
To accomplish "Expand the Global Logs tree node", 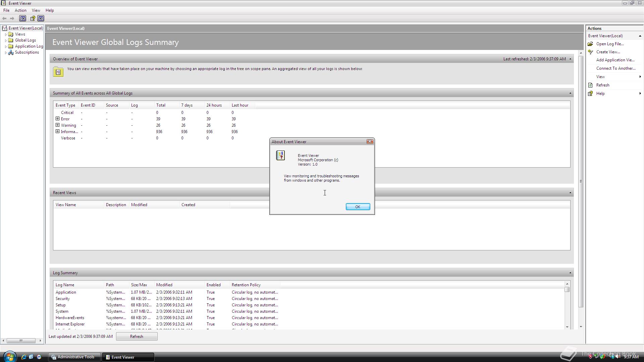I will pos(6,41).
